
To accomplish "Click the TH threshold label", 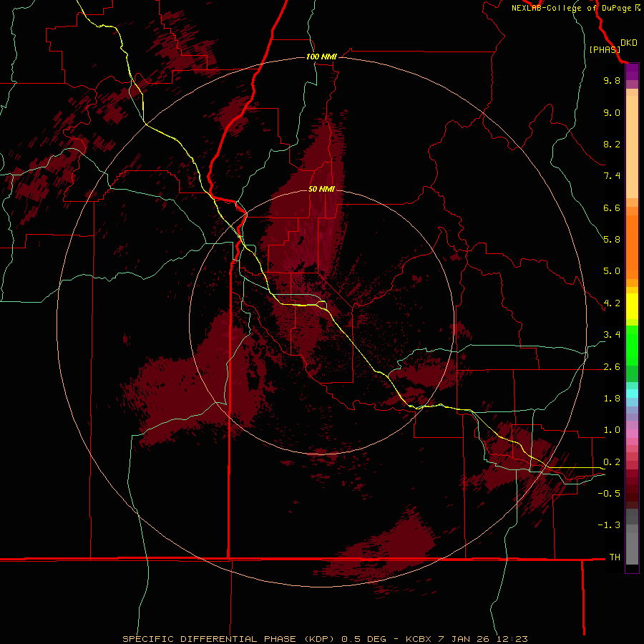I will click(x=615, y=557).
